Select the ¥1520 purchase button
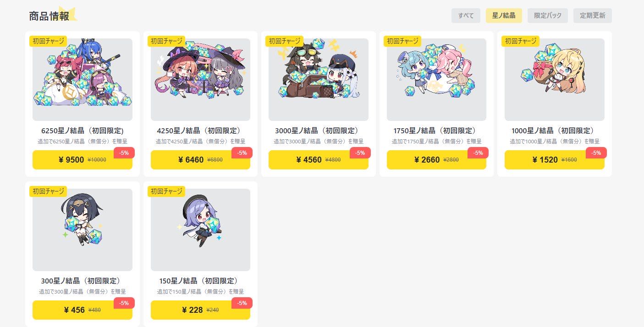This screenshot has height=327, width=644. click(555, 160)
